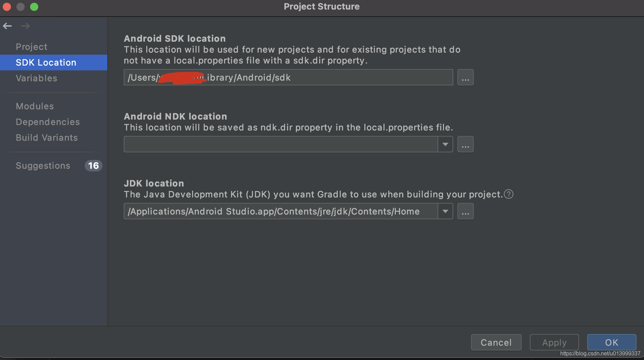Browse for JDK location via ellipsis button
The height and width of the screenshot is (360, 644).
[x=465, y=211]
